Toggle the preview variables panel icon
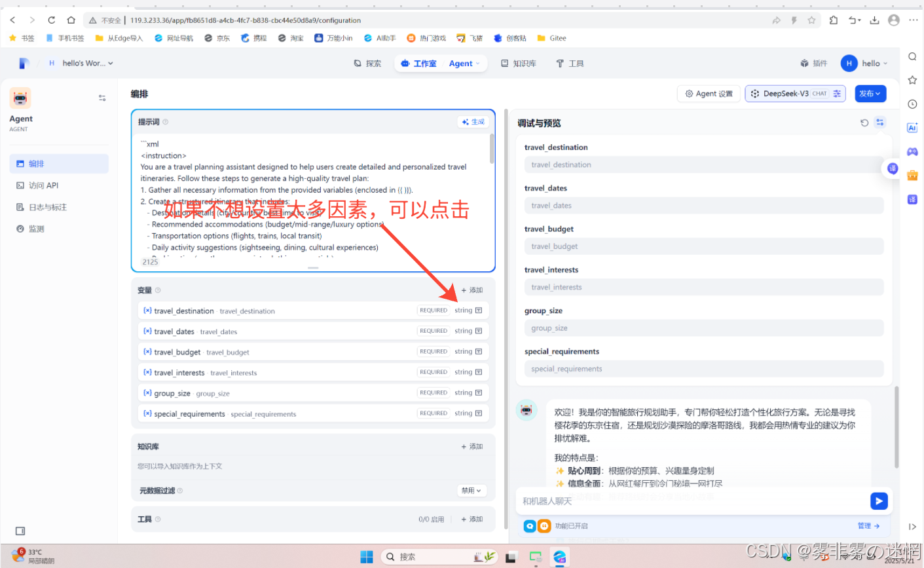The image size is (924, 568). pyautogui.click(x=880, y=123)
